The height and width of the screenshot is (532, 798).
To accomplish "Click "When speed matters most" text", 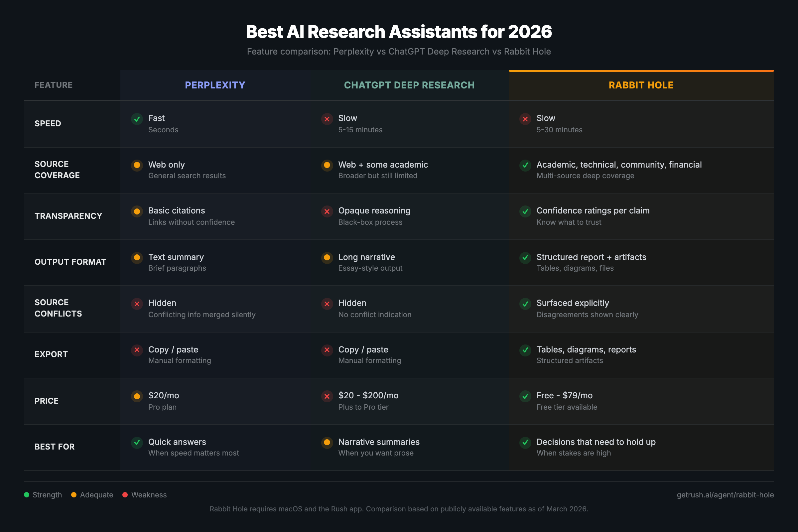I will click(x=194, y=453).
